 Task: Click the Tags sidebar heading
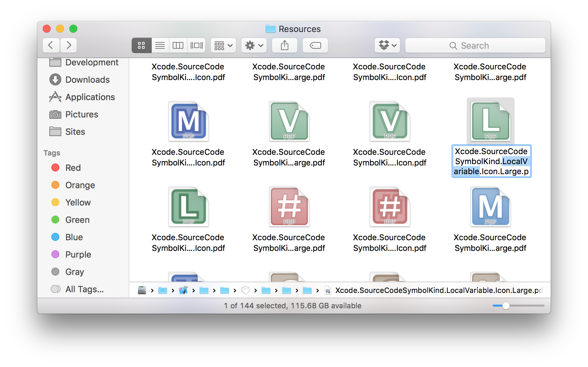coord(52,153)
